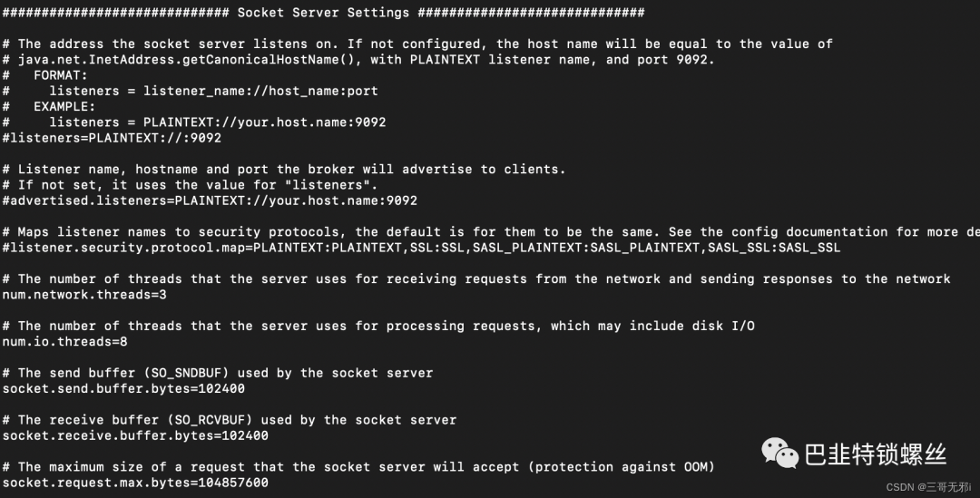Click the CSDN @三哥无邪 attribution text
The height and width of the screenshot is (498, 980).
click(x=927, y=487)
